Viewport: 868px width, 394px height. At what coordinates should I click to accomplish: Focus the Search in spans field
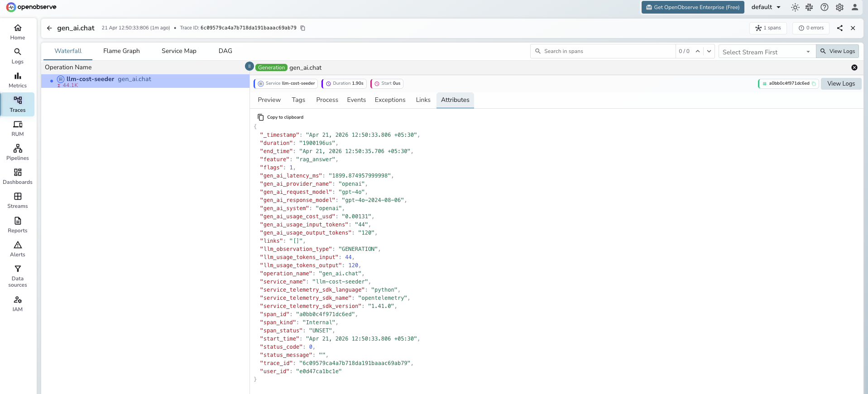(603, 51)
